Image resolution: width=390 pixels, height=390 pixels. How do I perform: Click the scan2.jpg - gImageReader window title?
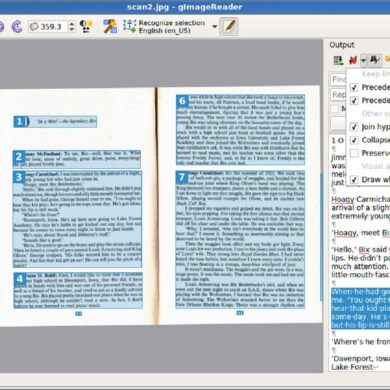tap(184, 7)
